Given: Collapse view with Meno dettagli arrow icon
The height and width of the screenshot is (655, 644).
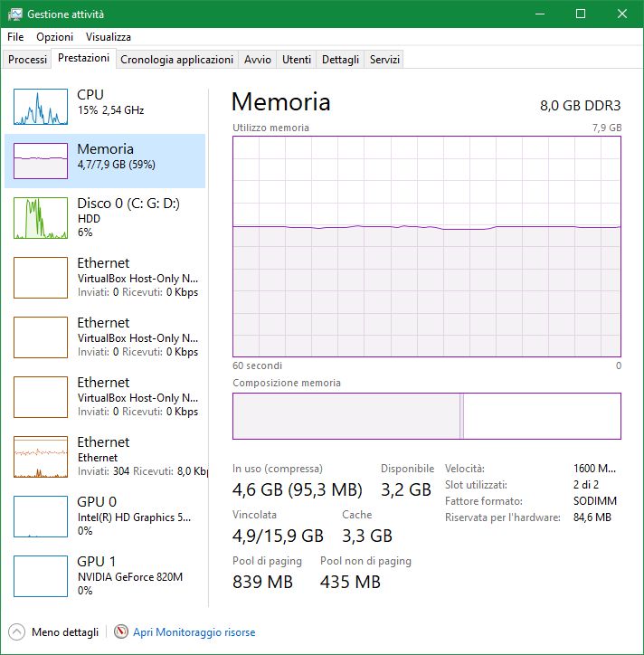Looking at the screenshot, I should pyautogui.click(x=16, y=632).
